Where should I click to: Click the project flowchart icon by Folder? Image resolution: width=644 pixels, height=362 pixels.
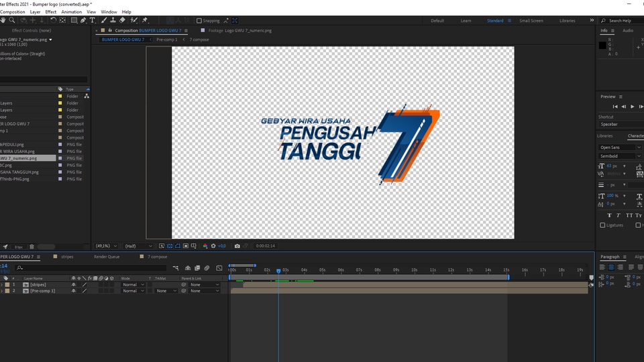(87, 96)
